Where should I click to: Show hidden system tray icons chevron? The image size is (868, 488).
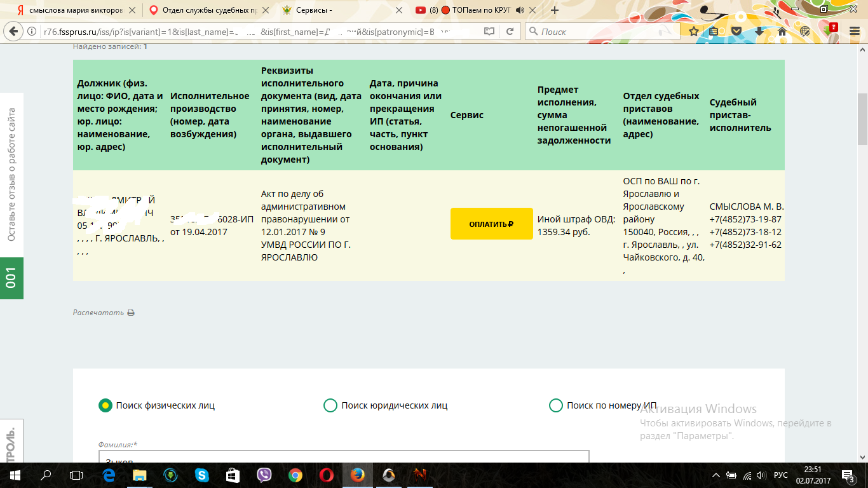click(716, 475)
